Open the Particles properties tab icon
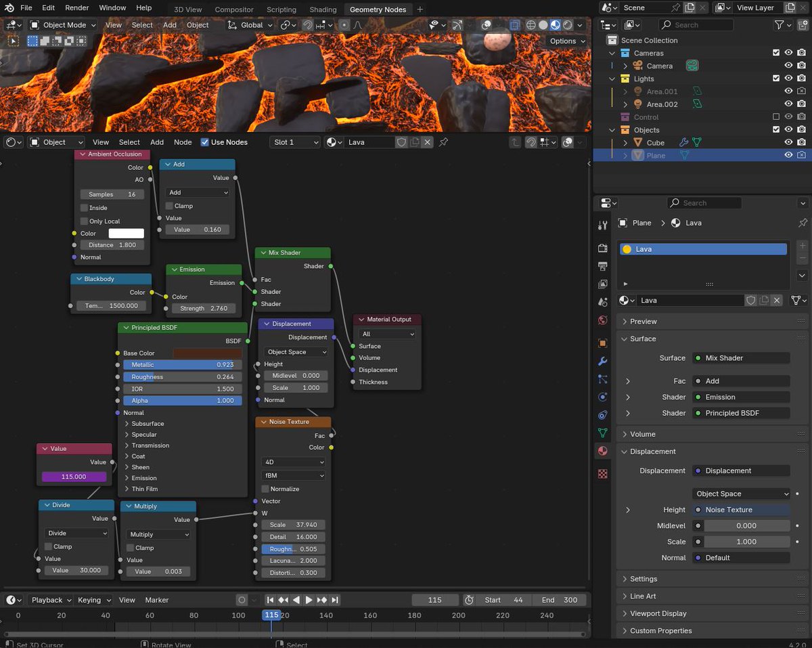 pos(603,379)
